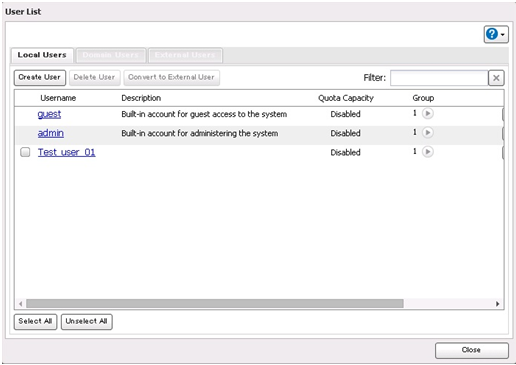516x365 pixels.
Task: Switch to the Local Users tab
Action: pos(42,55)
